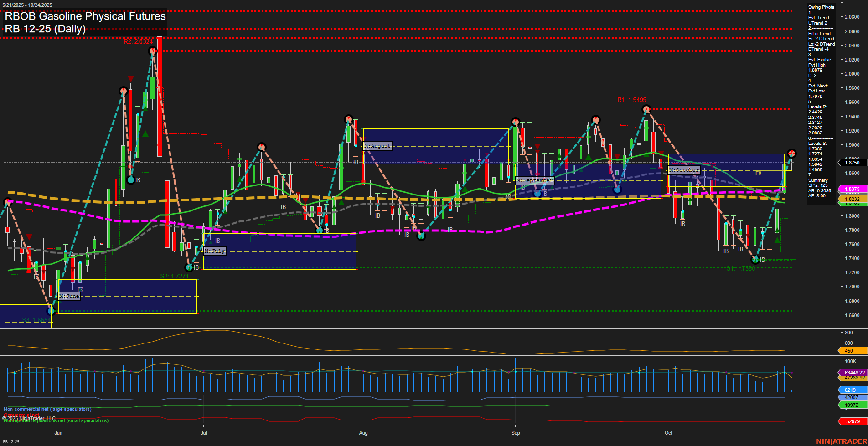Toggle the Nonreportable positions net legend
This screenshot has width=868, height=446.
(x=56, y=421)
